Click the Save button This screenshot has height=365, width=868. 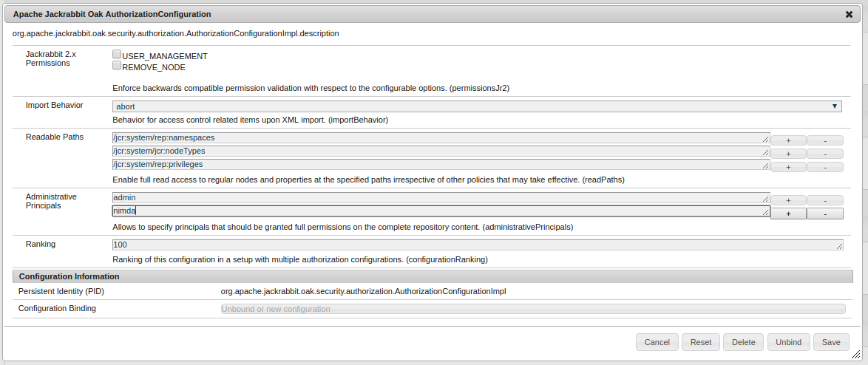coord(831,342)
